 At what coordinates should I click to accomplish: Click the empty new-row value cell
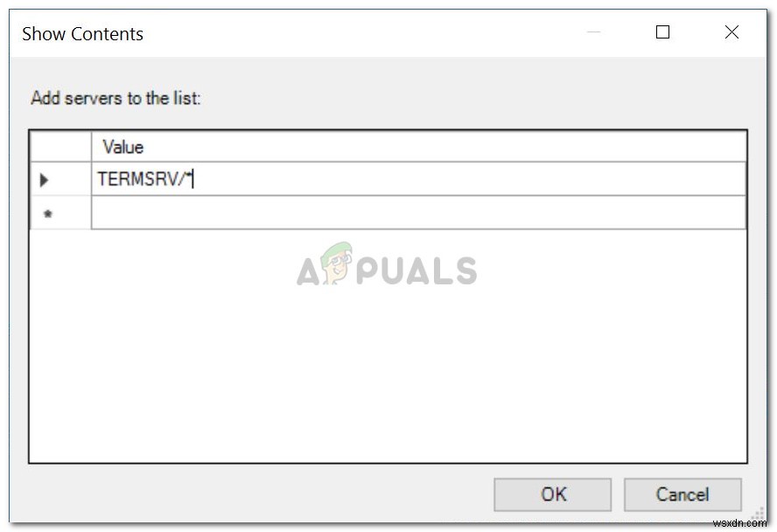tap(419, 213)
